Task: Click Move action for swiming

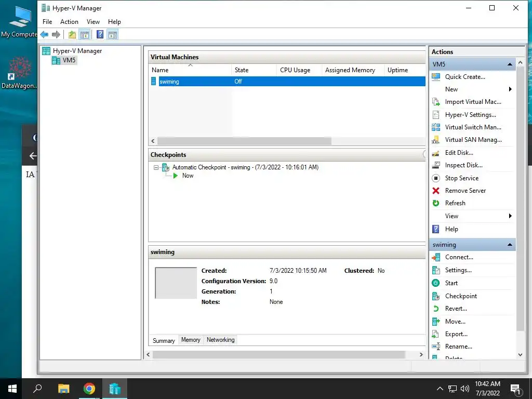Action: pos(455,321)
